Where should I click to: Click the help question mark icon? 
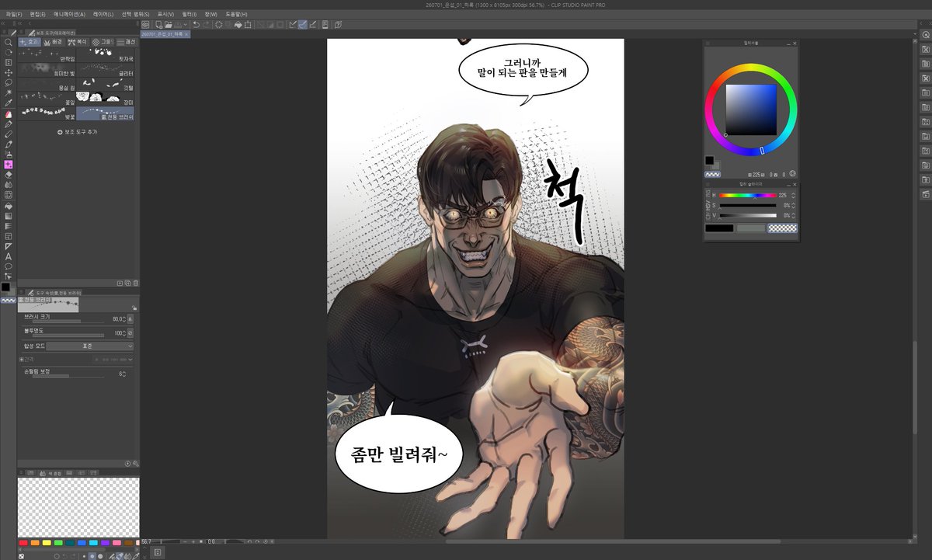(336, 25)
